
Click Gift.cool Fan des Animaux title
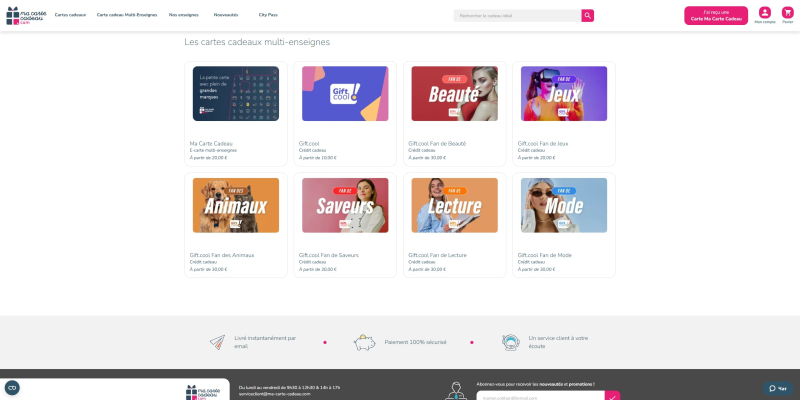[222, 255]
